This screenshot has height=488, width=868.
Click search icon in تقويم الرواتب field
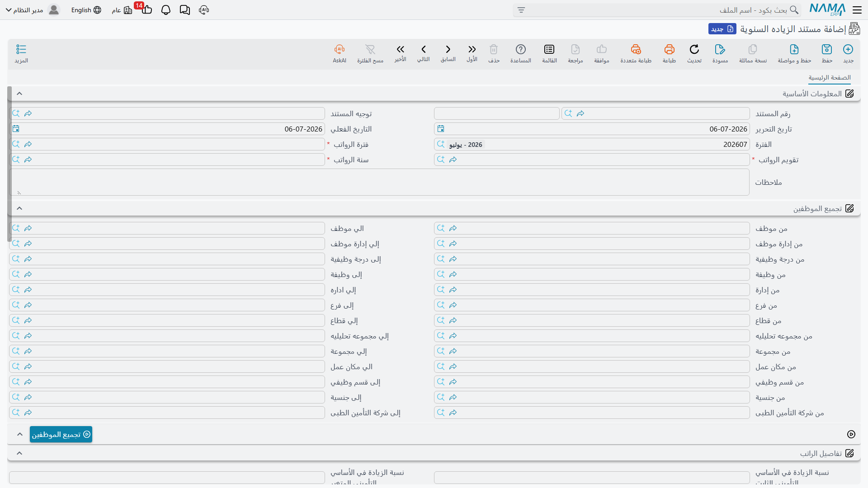tap(441, 160)
